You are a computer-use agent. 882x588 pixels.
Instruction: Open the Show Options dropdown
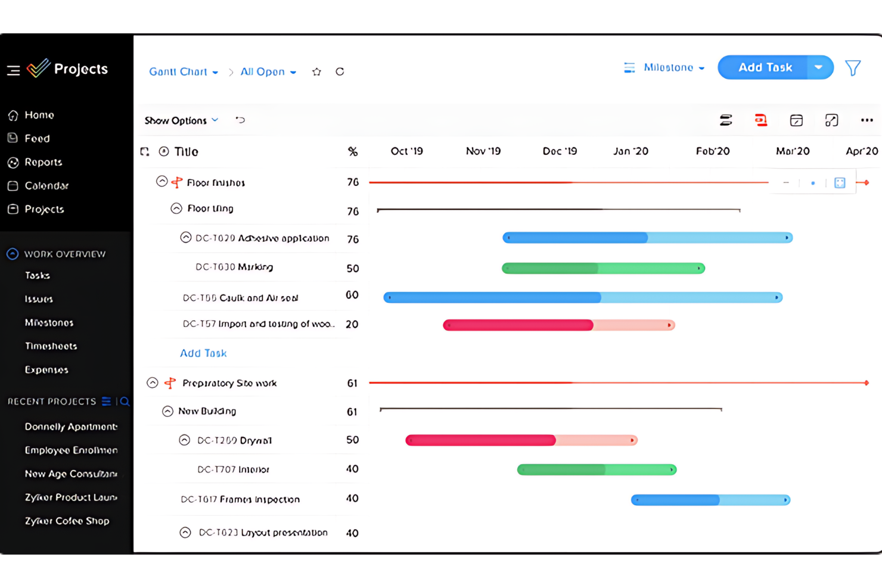point(181,120)
